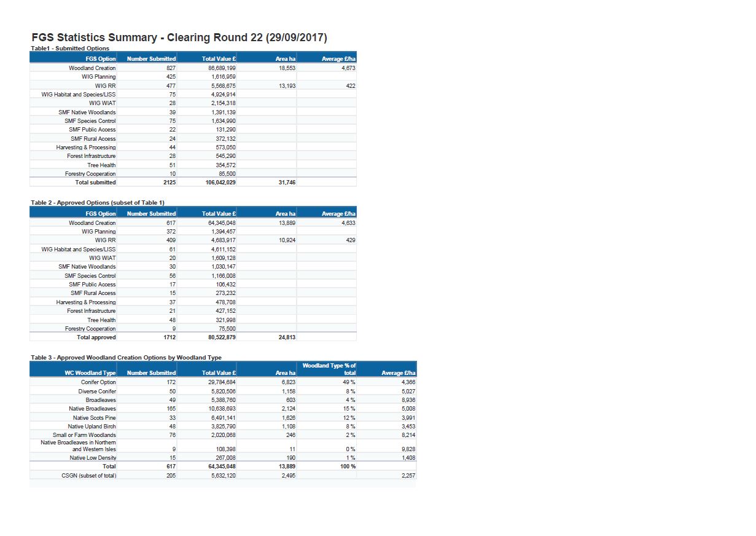Click 'Total Value £' header in Table 2
Screen dimensions: 756x536
coord(219,214)
